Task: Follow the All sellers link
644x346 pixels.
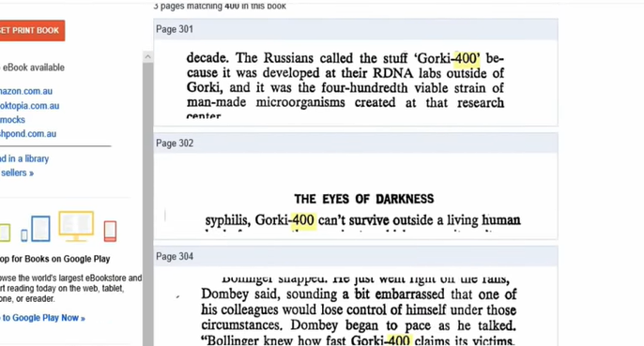Action: pos(17,173)
